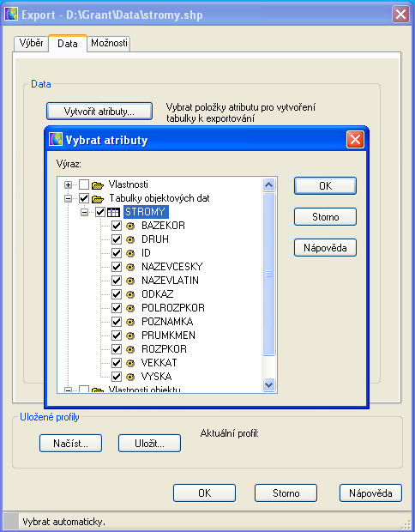Click the Vlastnosti folder icon
This screenshot has height=532, width=415.
(98, 184)
